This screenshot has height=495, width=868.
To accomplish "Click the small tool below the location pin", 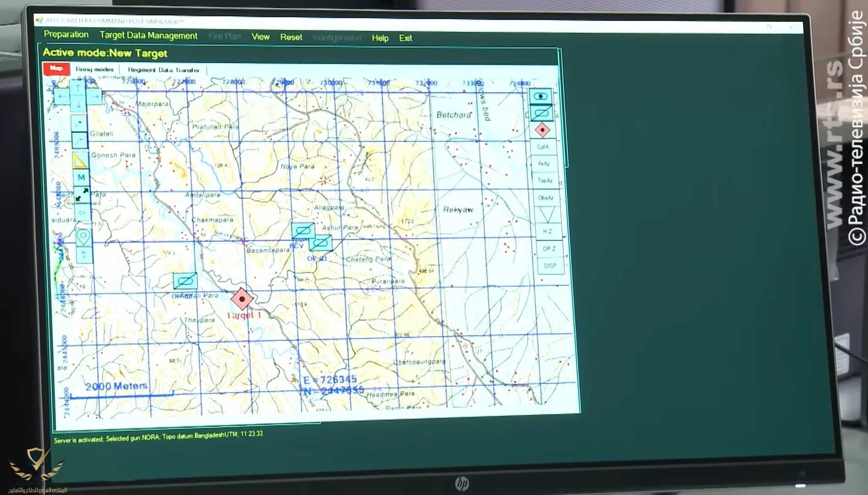I will pyautogui.click(x=84, y=254).
